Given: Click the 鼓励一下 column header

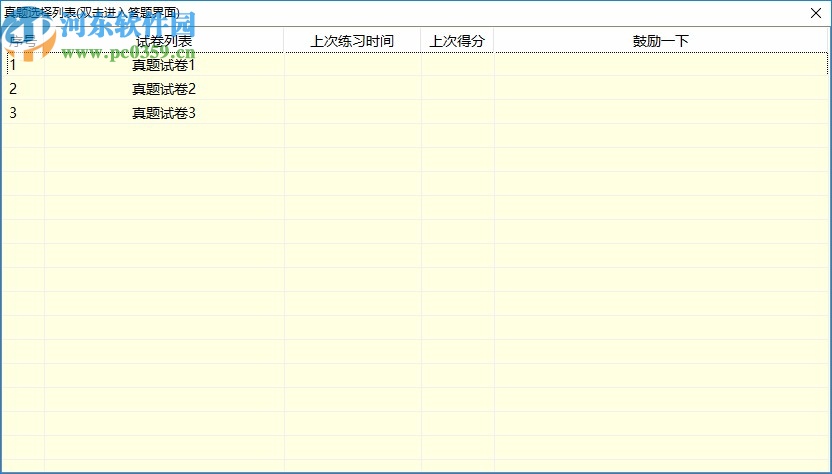Looking at the screenshot, I should pyautogui.click(x=661, y=41).
